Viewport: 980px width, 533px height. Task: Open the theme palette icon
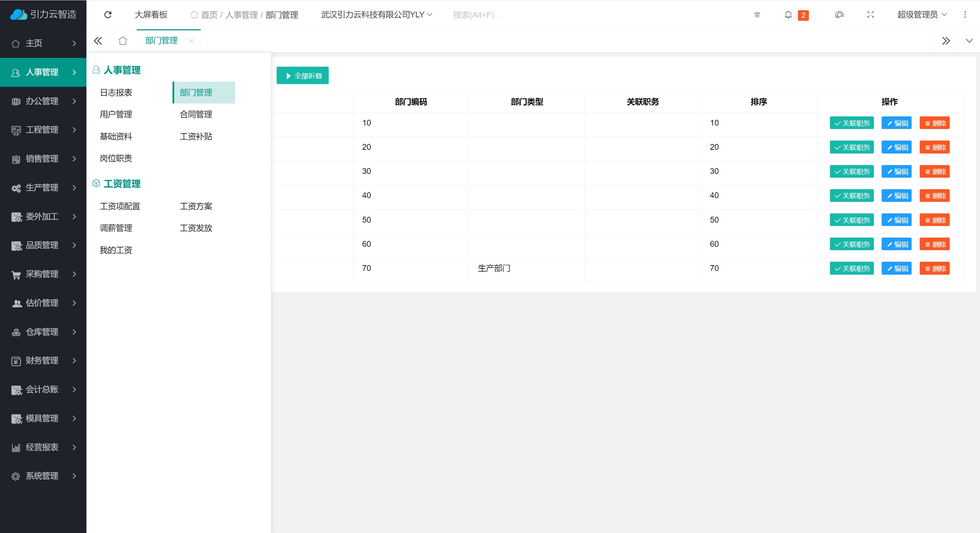pyautogui.click(x=839, y=15)
